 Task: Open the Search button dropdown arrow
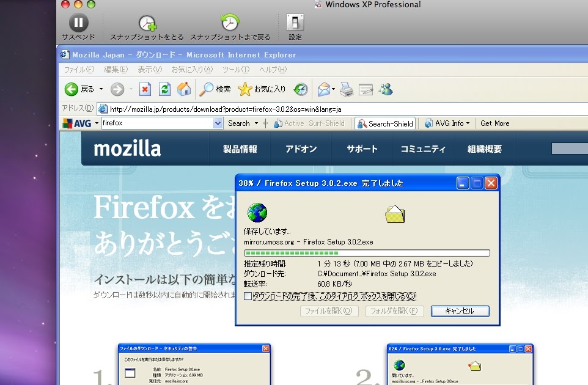[x=256, y=123]
